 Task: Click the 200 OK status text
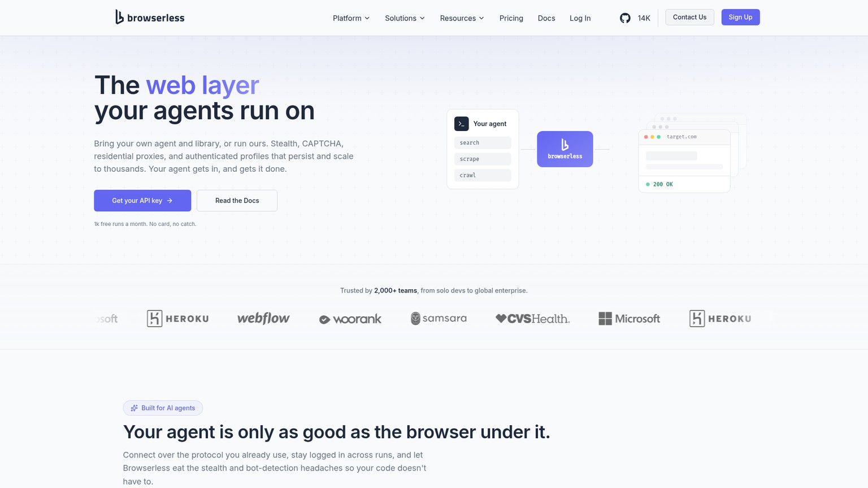point(663,184)
